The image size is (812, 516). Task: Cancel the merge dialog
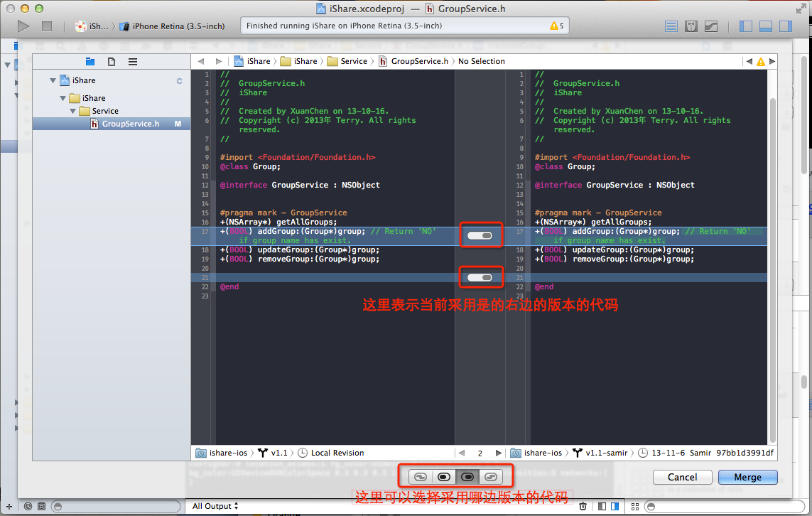[x=682, y=477]
